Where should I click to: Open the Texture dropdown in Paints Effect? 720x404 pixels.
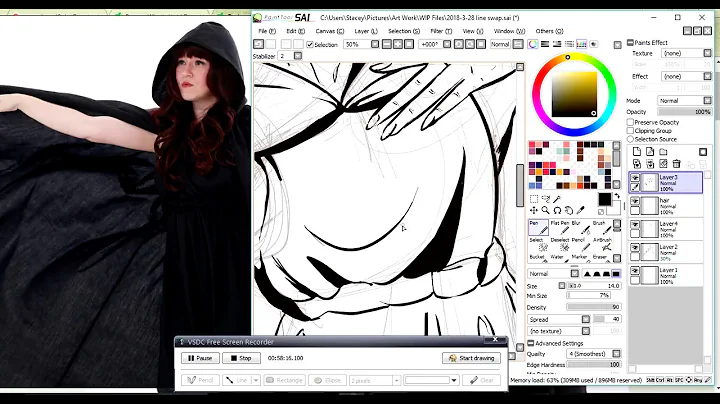coord(707,53)
